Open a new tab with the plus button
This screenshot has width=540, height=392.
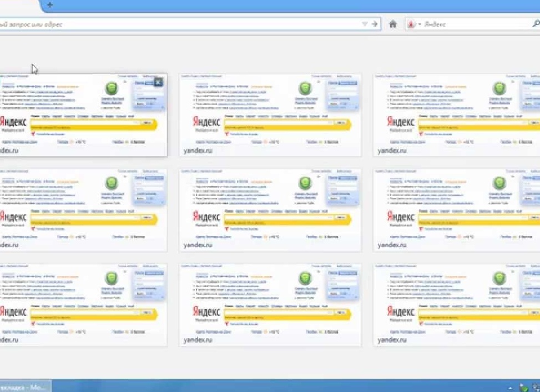[x=50, y=5]
